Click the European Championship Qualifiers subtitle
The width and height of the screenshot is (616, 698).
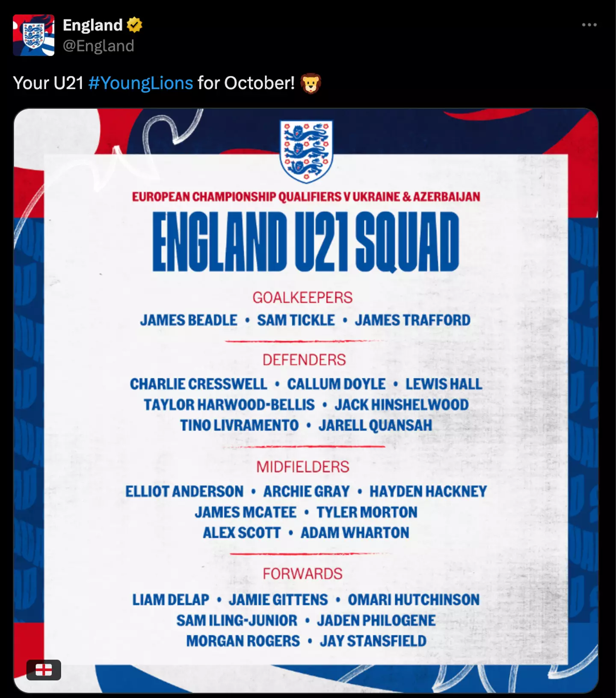[306, 197]
